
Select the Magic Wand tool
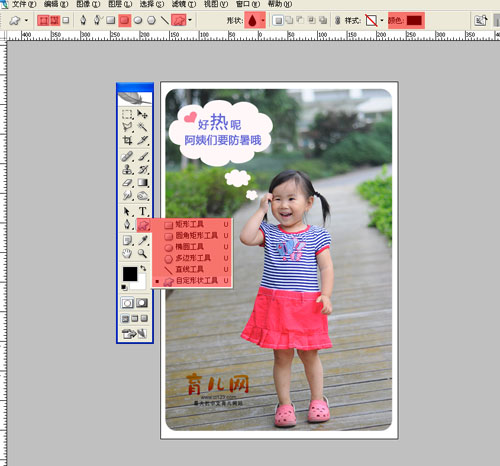pos(142,126)
